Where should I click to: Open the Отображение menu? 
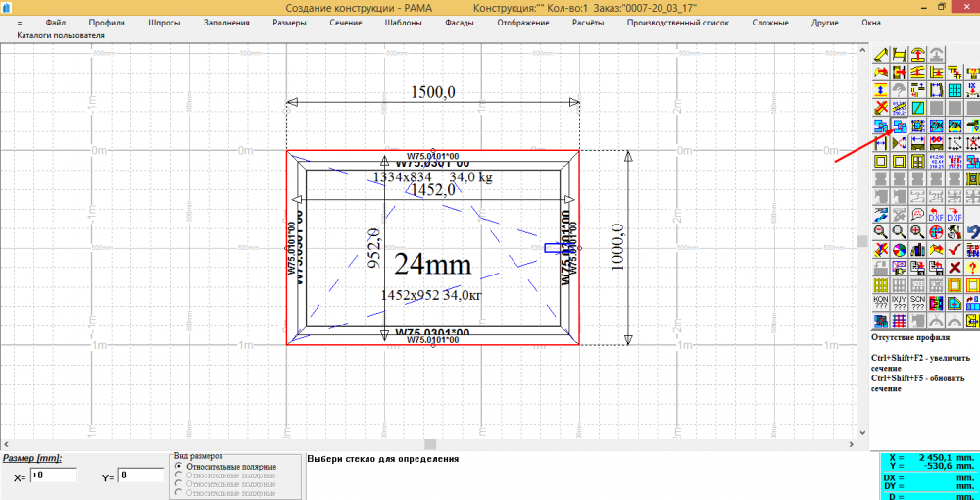(523, 23)
